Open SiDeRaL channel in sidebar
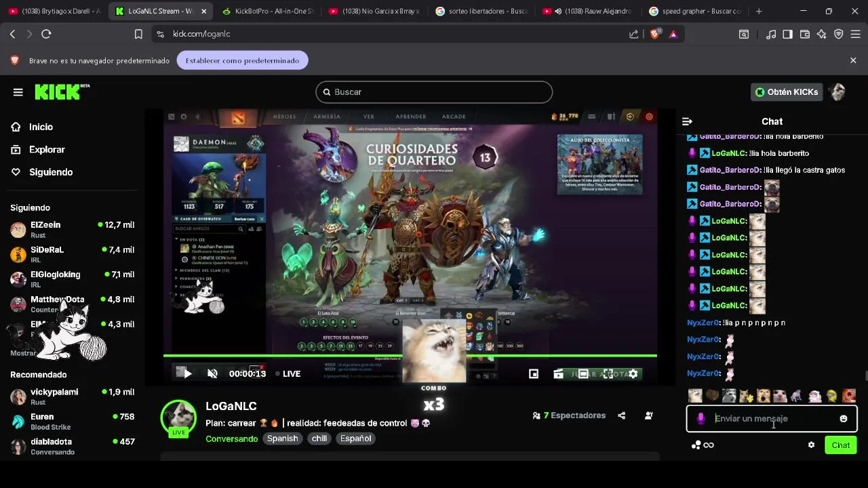The height and width of the screenshot is (488, 868). 72,255
